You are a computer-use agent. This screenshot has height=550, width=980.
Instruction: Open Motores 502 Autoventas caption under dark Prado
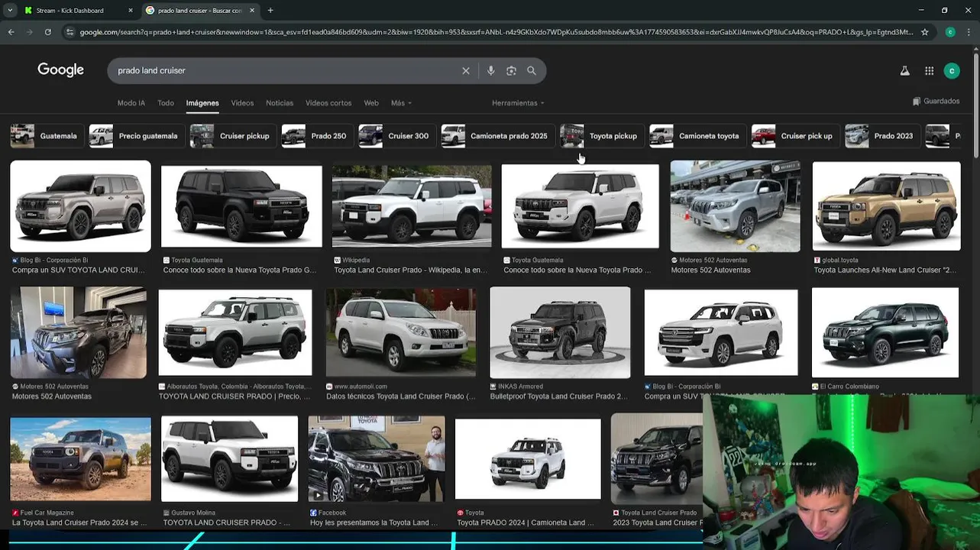[x=52, y=396]
